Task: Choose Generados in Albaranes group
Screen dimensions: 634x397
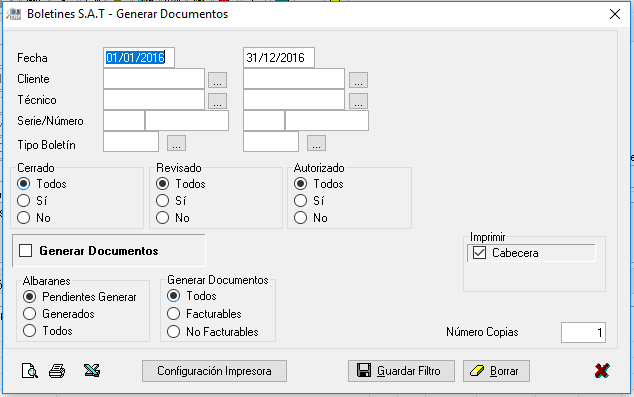Action: [x=30, y=314]
